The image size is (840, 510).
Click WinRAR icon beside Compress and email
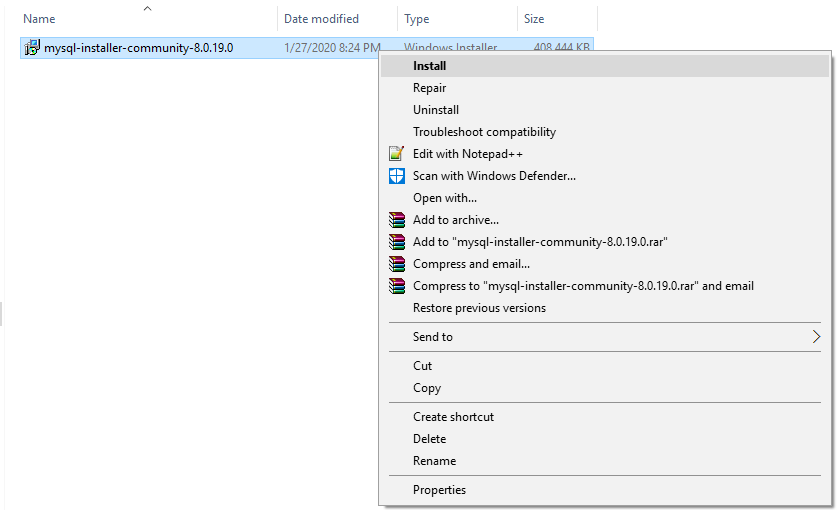point(396,264)
